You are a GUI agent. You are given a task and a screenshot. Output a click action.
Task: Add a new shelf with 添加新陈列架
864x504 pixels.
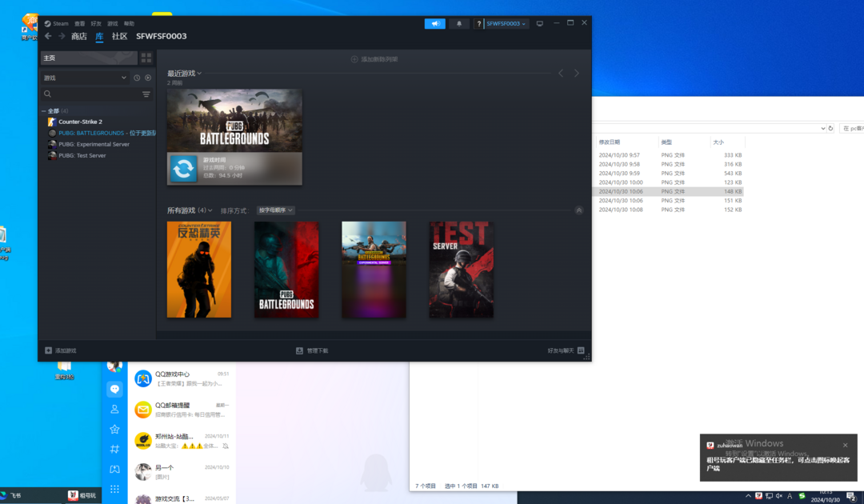tap(374, 59)
